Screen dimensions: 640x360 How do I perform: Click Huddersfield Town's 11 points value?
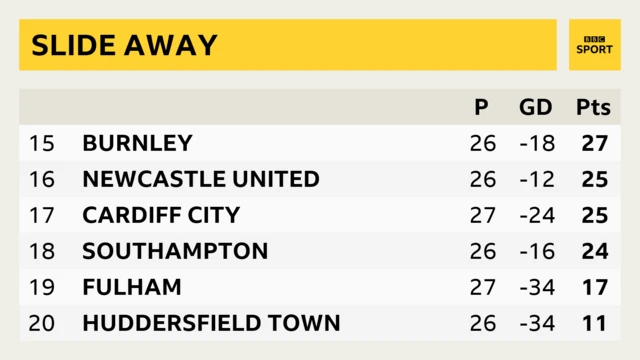595,323
